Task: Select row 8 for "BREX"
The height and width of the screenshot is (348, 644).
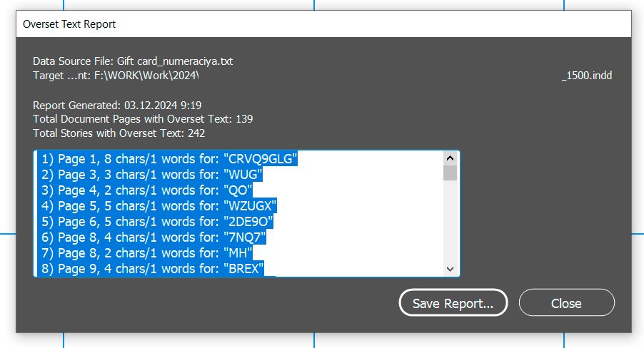Action: click(x=152, y=268)
